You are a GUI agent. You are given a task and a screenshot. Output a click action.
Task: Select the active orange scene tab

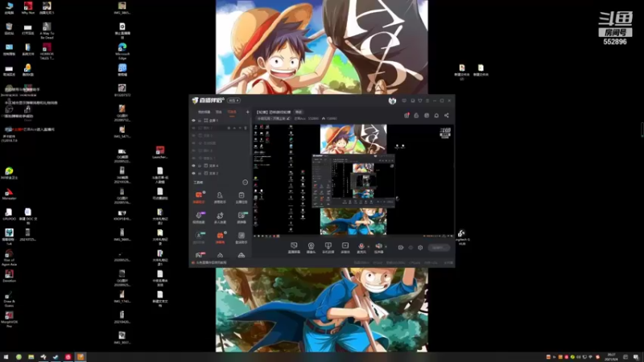[232, 112]
